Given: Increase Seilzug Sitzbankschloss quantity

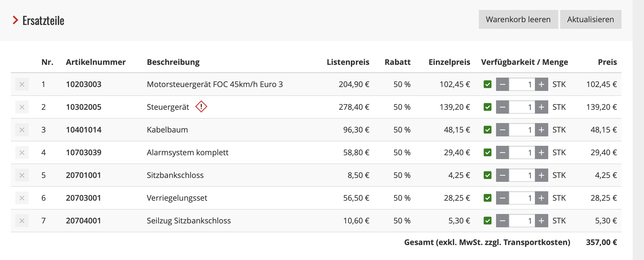Looking at the screenshot, I should pyautogui.click(x=541, y=221).
